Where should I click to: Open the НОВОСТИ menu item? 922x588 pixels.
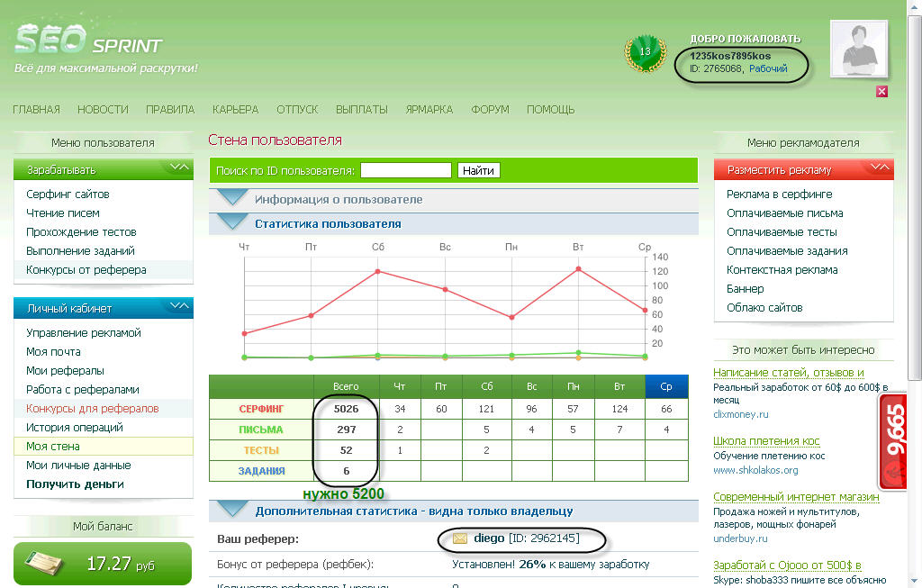click(103, 110)
